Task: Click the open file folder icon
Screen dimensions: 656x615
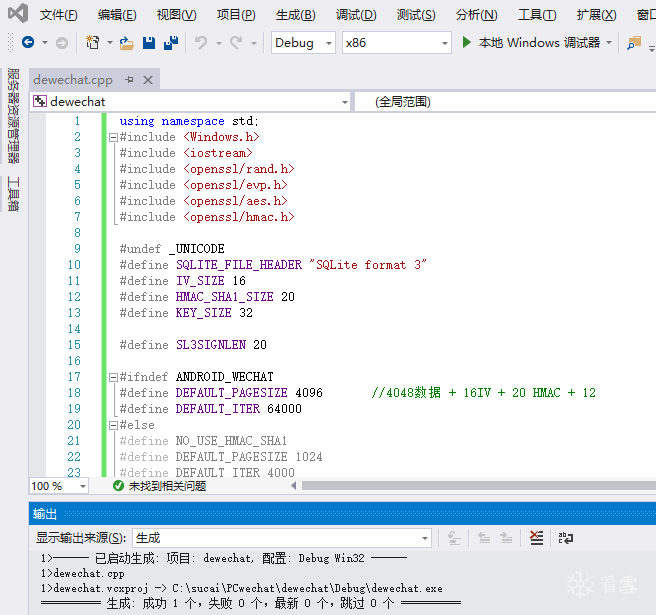Action: pos(126,43)
